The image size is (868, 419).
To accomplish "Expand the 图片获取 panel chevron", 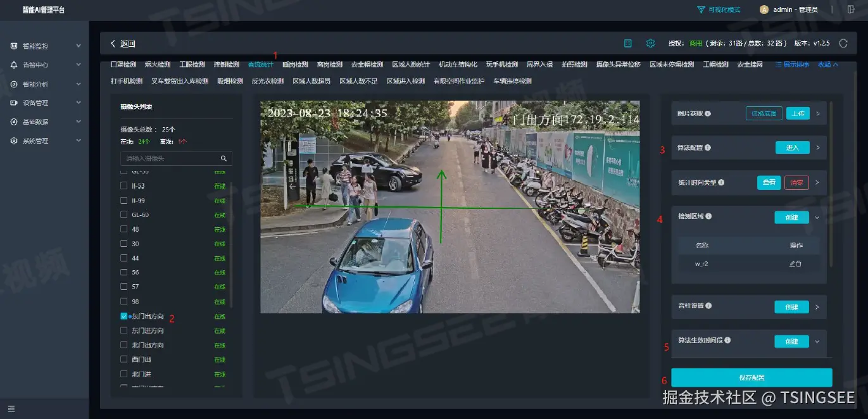I will [817, 114].
